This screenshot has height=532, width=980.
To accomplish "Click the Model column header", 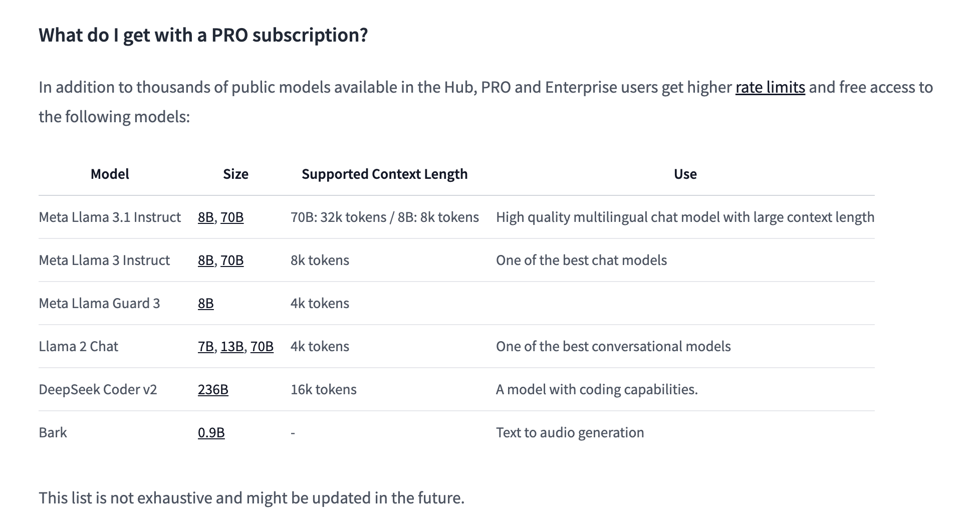I will [x=110, y=174].
